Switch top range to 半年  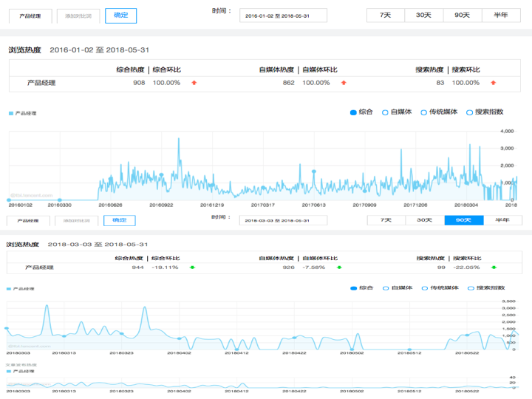(501, 16)
